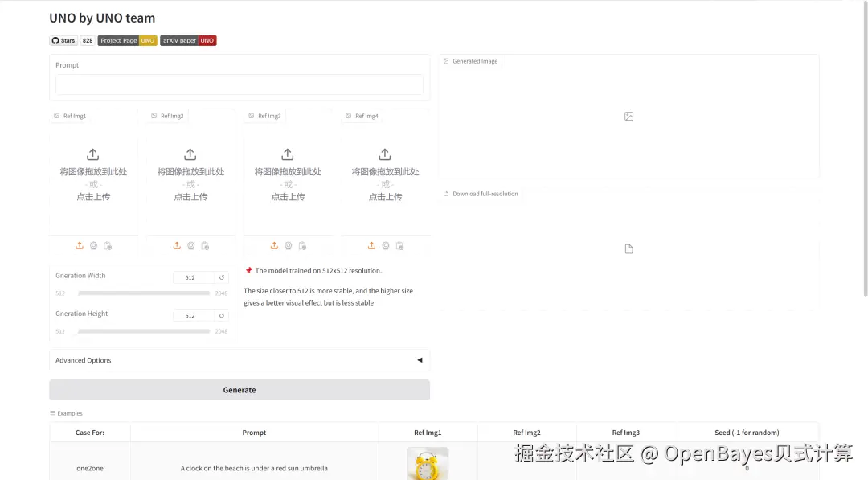Click the clock on the beach example prompt
Image resolution: width=868 pixels, height=480 pixels.
[254, 468]
